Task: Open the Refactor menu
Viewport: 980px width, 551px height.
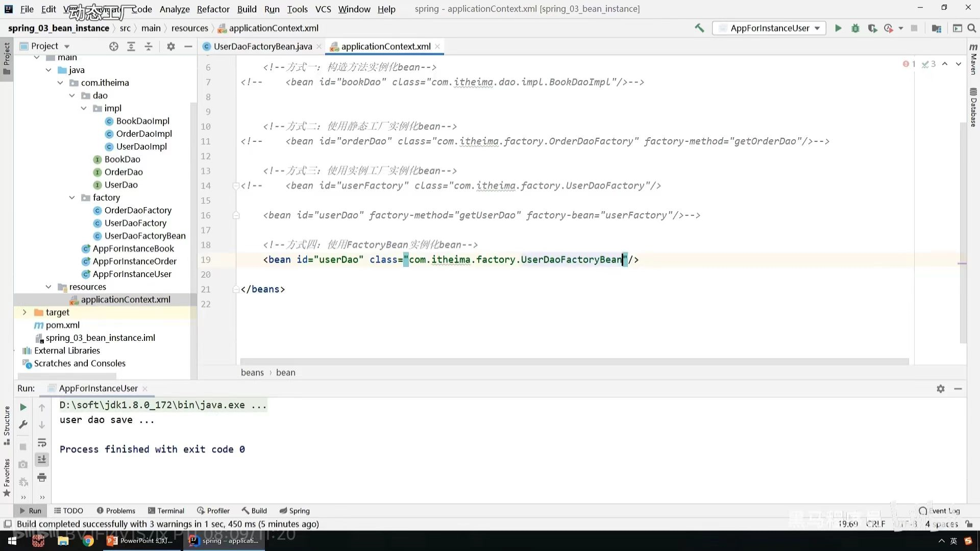Action: (213, 9)
